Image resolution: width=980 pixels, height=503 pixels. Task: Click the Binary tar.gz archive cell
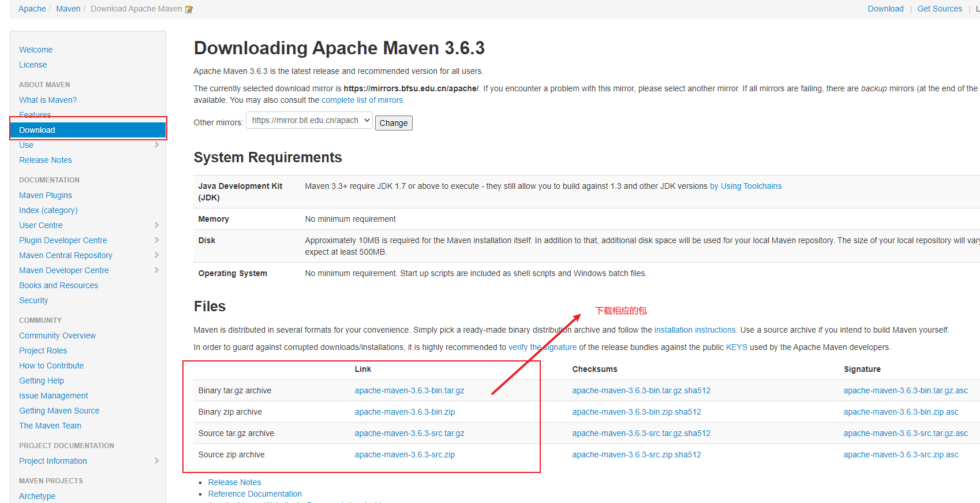[235, 390]
